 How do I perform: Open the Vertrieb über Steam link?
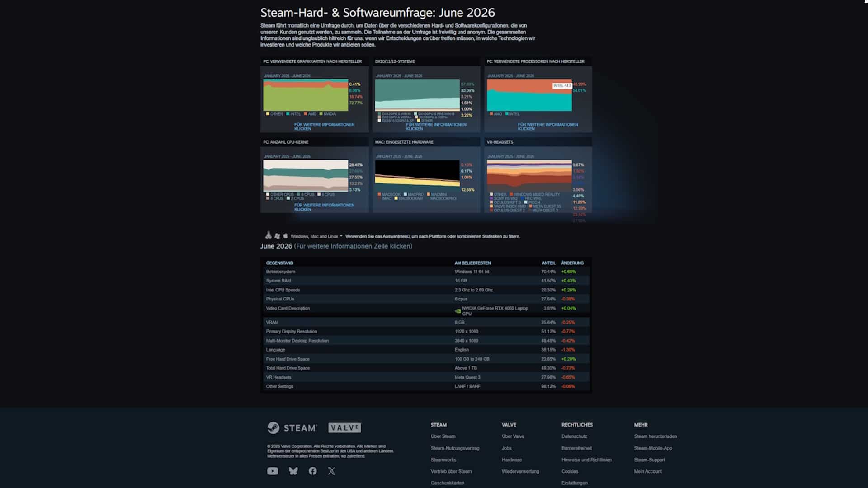(451, 471)
